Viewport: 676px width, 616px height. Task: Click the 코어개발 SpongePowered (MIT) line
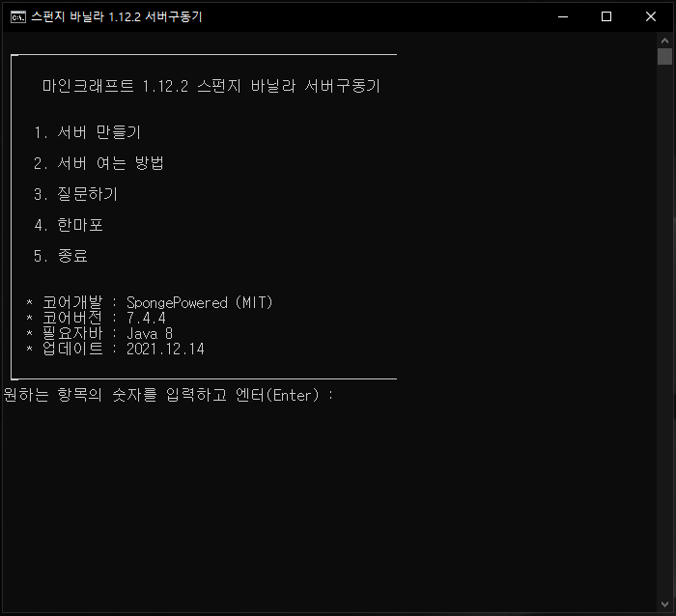[x=150, y=302]
